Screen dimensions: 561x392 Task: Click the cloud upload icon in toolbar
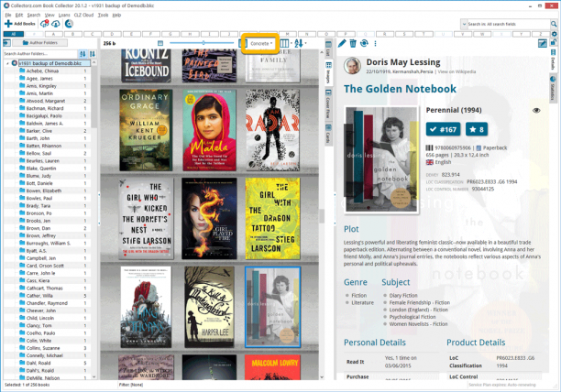pos(56,24)
